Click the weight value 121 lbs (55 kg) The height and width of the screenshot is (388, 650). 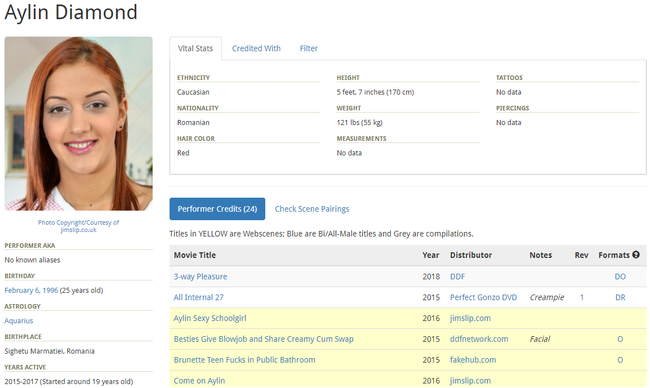(x=359, y=122)
